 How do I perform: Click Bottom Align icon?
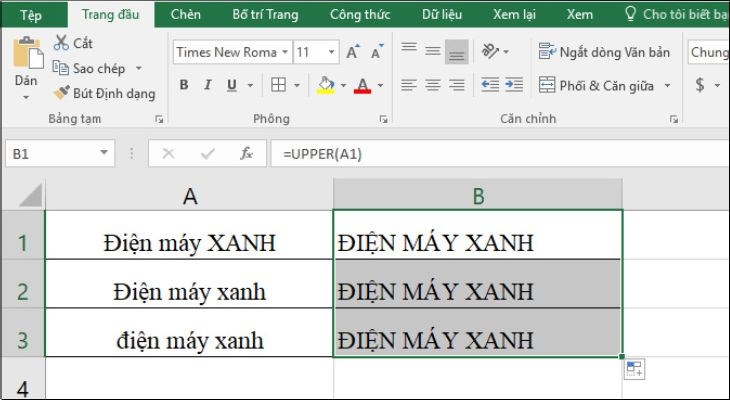(x=457, y=52)
